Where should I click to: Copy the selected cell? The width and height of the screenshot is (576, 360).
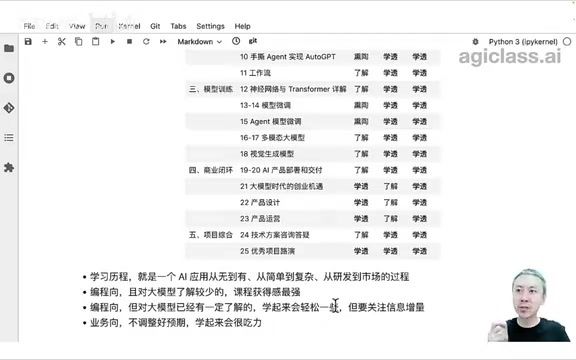tap(78, 42)
